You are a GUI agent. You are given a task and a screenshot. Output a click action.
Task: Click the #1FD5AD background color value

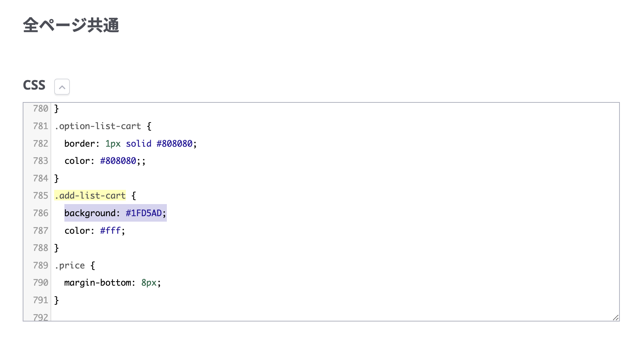click(143, 213)
